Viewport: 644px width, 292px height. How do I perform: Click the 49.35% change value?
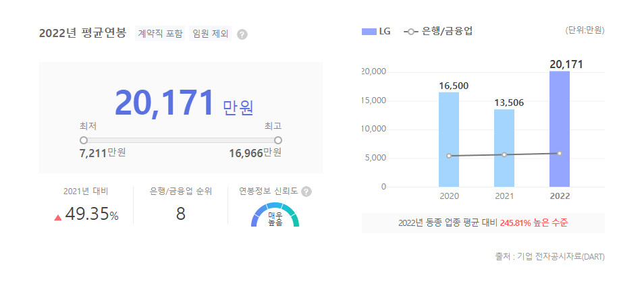click(x=92, y=214)
